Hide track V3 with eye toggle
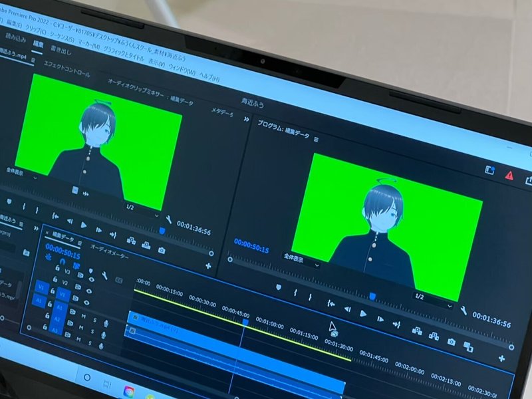Screen dimensions: 532x399 [x=91, y=280]
